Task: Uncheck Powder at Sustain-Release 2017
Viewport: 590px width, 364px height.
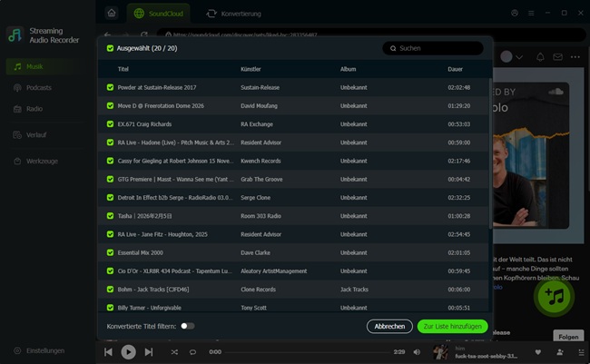Action: (x=110, y=87)
